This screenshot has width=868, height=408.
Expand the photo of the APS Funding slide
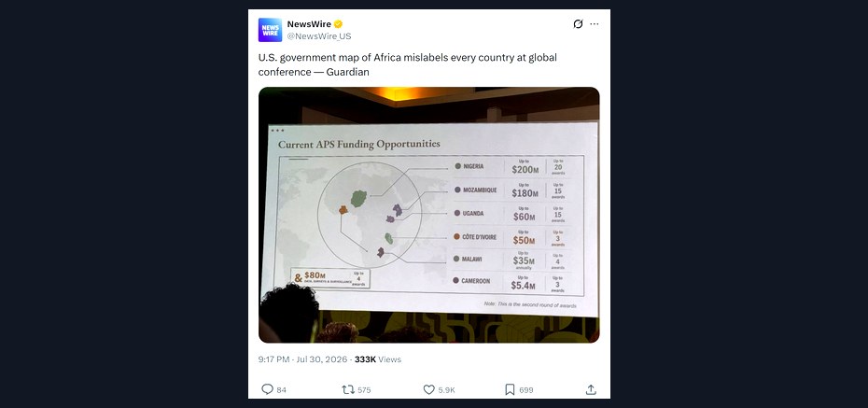(429, 215)
